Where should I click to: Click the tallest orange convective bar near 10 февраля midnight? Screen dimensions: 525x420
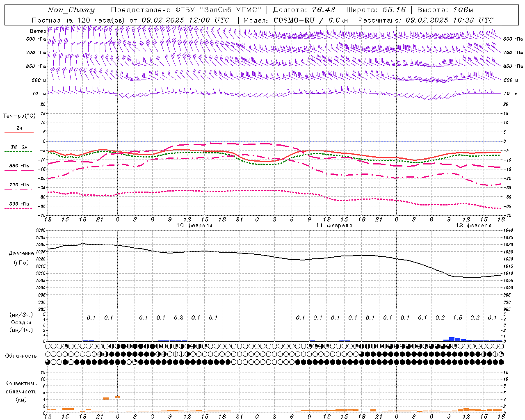117,397
